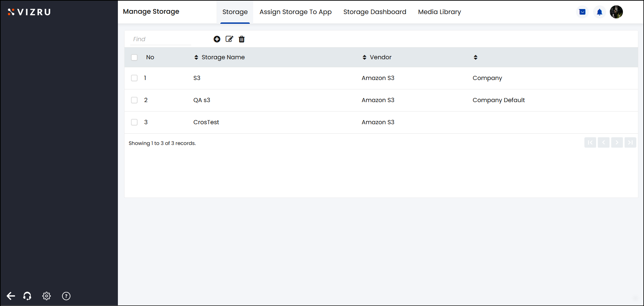Switch to Assign Storage To App tab
The height and width of the screenshot is (306, 644).
coord(295,12)
